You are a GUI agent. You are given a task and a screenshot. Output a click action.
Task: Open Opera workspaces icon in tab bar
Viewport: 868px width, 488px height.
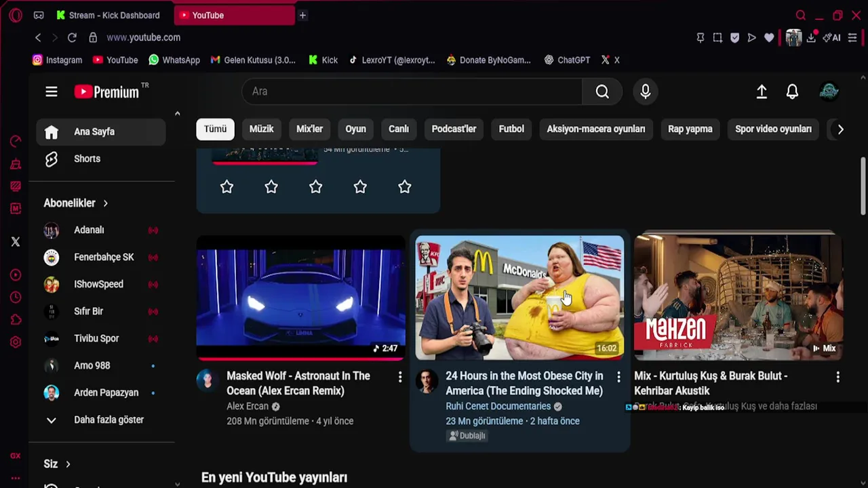click(39, 15)
